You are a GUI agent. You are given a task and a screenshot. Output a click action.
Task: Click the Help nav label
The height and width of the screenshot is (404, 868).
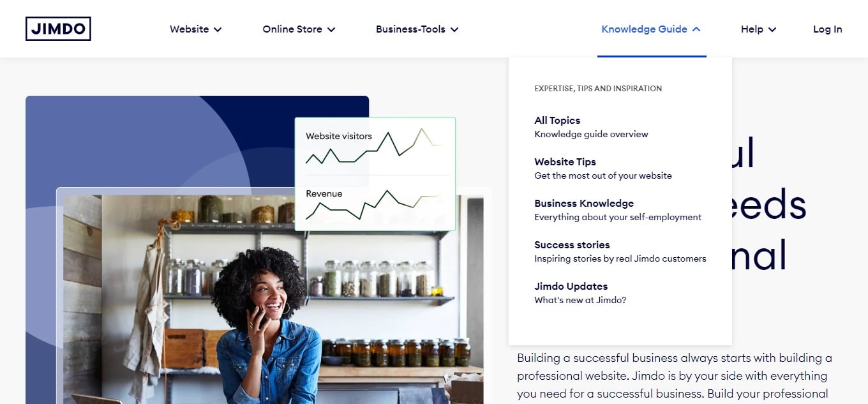(x=752, y=29)
